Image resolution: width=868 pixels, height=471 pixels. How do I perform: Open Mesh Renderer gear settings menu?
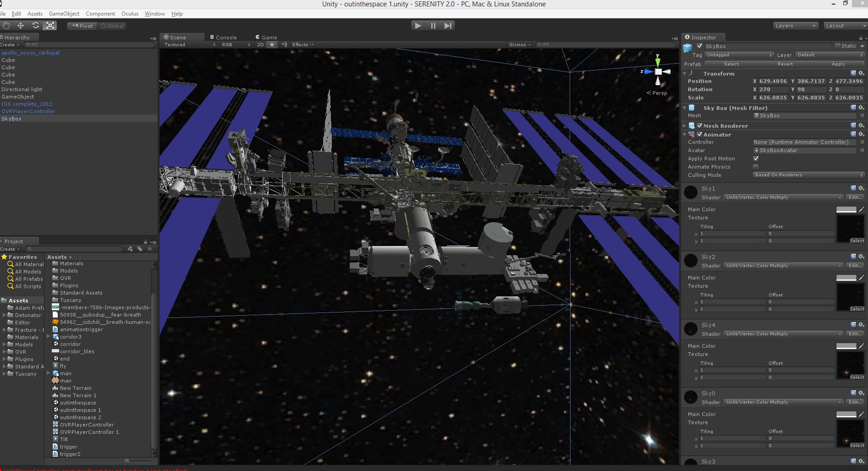pos(861,126)
